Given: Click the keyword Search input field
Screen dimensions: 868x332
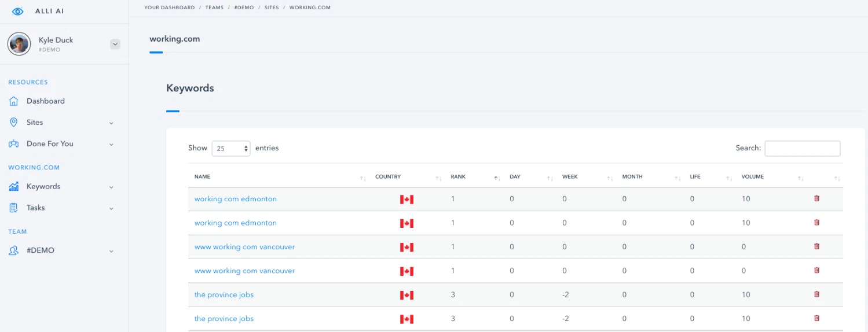Looking at the screenshot, I should click(x=802, y=149).
